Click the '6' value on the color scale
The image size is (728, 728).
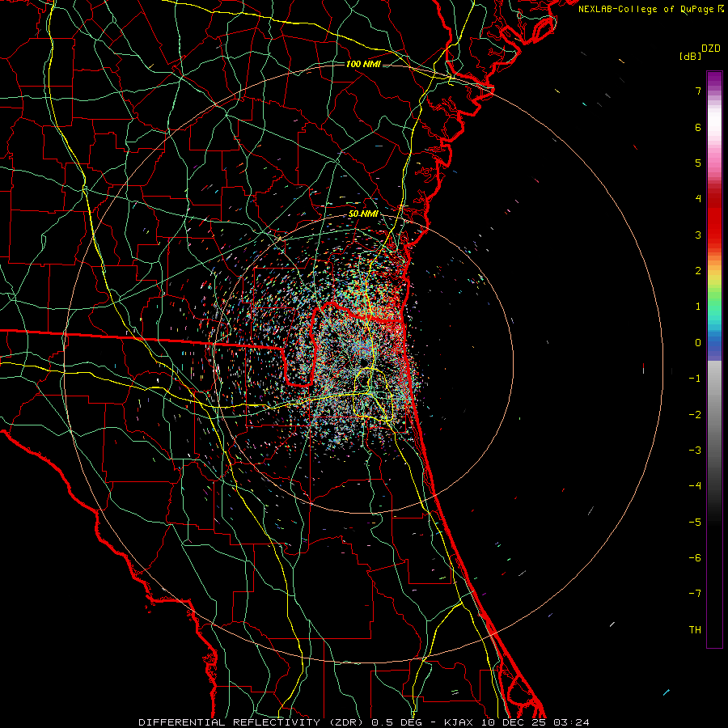(x=698, y=127)
